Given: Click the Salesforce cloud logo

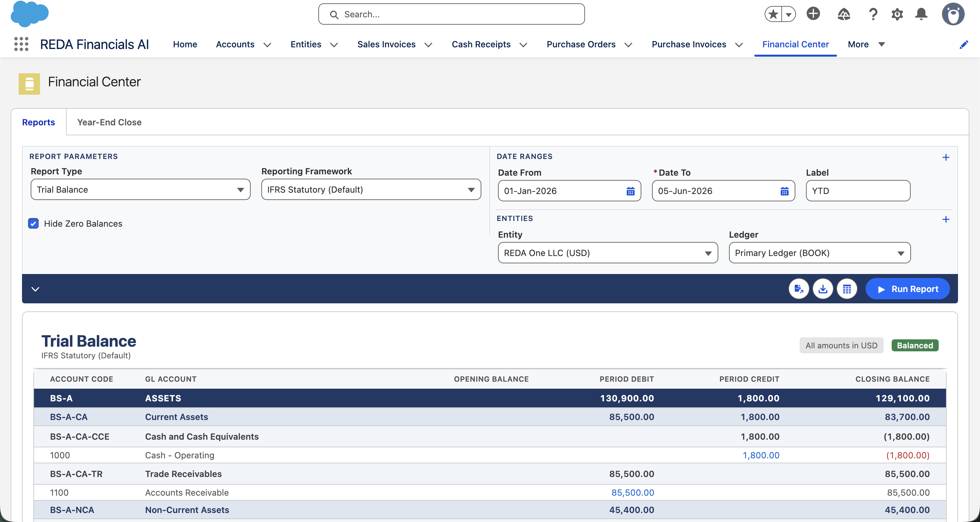Looking at the screenshot, I should click(30, 14).
